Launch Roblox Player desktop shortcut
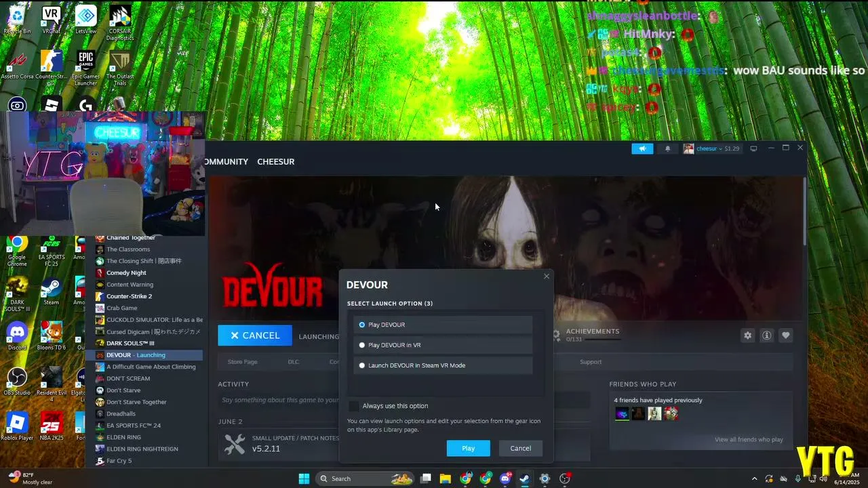Viewport: 868px width, 488px height. point(17,426)
